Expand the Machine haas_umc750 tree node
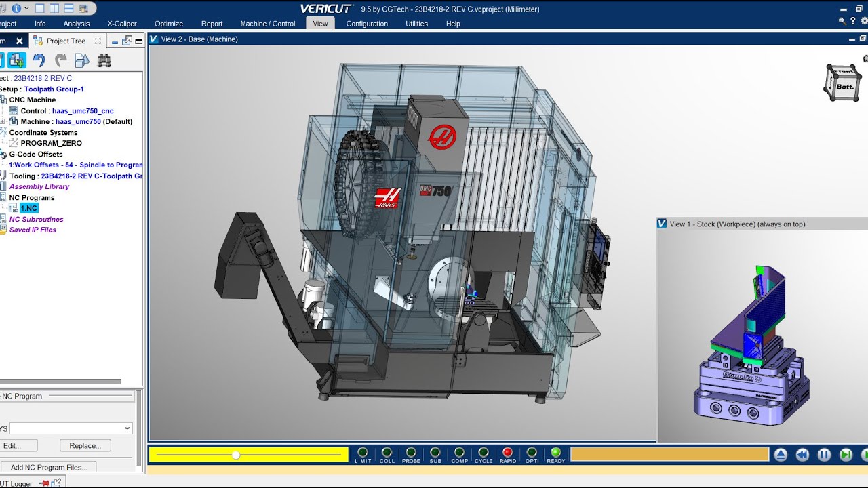868x488 pixels. 3,121
